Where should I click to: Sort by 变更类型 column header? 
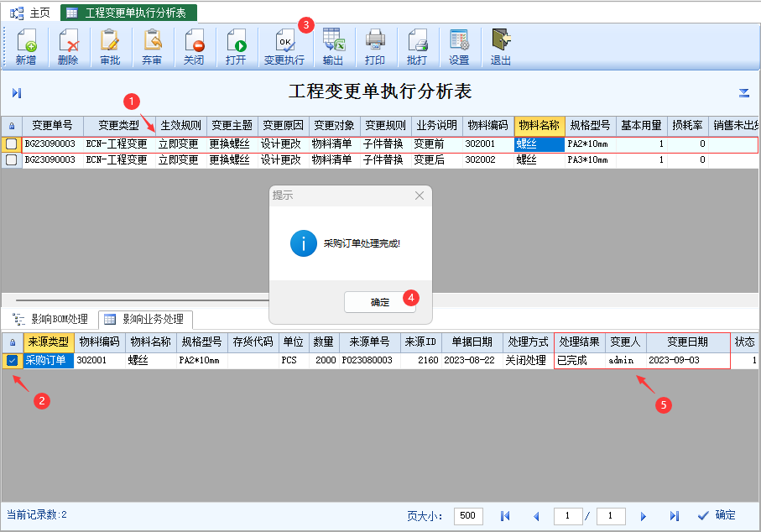pyautogui.click(x=119, y=126)
